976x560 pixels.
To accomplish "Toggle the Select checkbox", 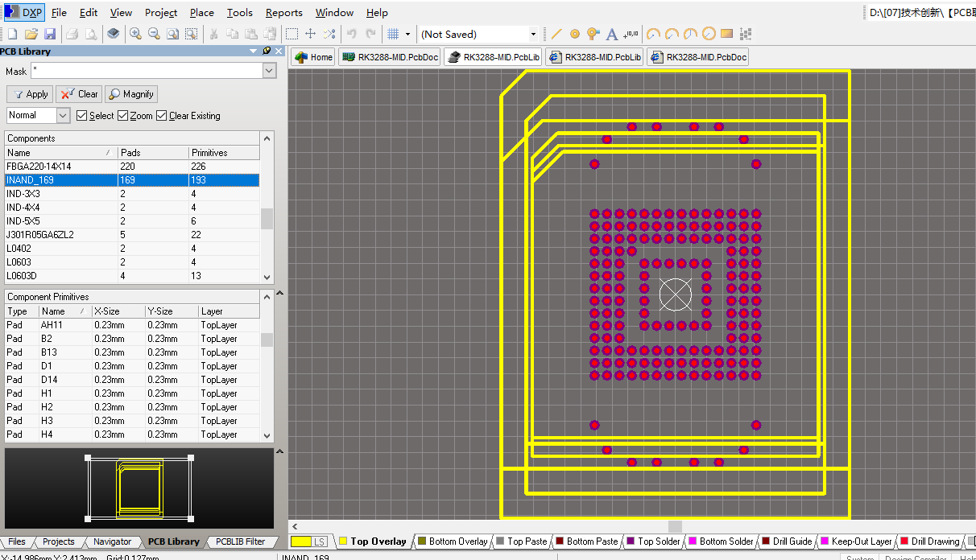I will [81, 116].
